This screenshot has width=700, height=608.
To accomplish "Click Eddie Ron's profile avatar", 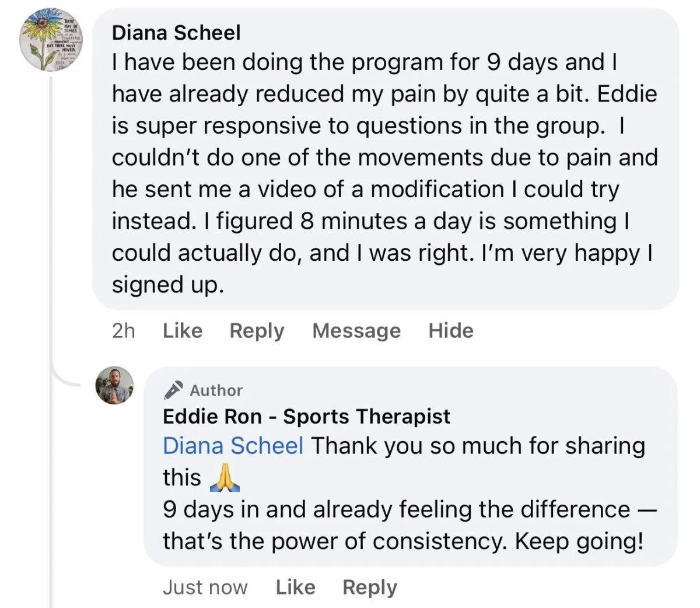I will coord(114,386).
